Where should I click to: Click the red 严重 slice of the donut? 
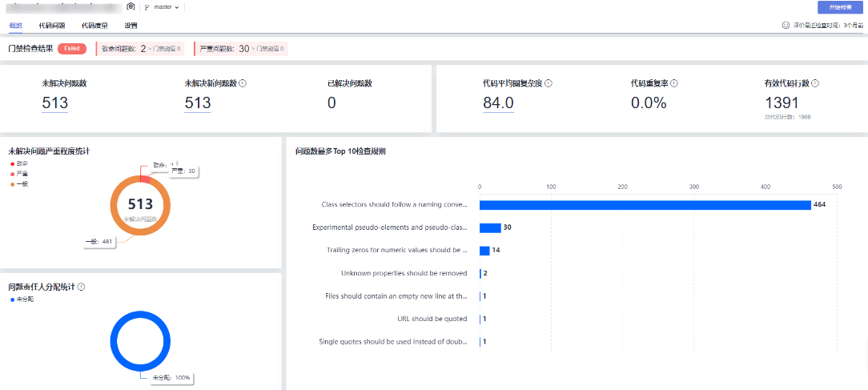click(145, 178)
